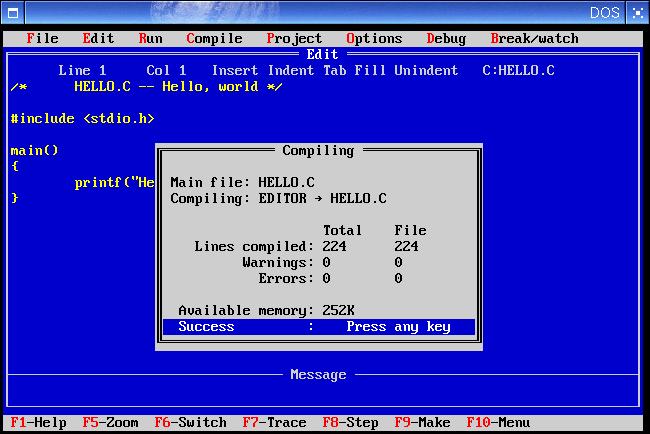Click the Total column header
This screenshot has height=434, width=650.
click(x=342, y=230)
